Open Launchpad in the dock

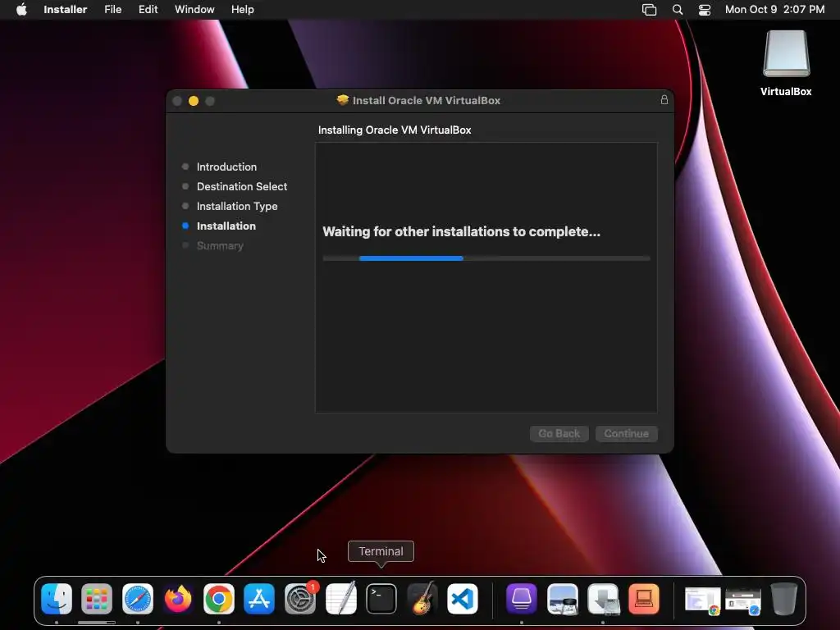click(x=97, y=599)
